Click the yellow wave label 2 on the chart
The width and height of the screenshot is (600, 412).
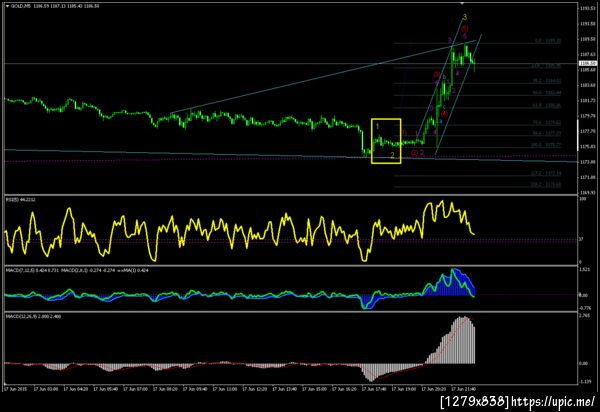[392, 155]
